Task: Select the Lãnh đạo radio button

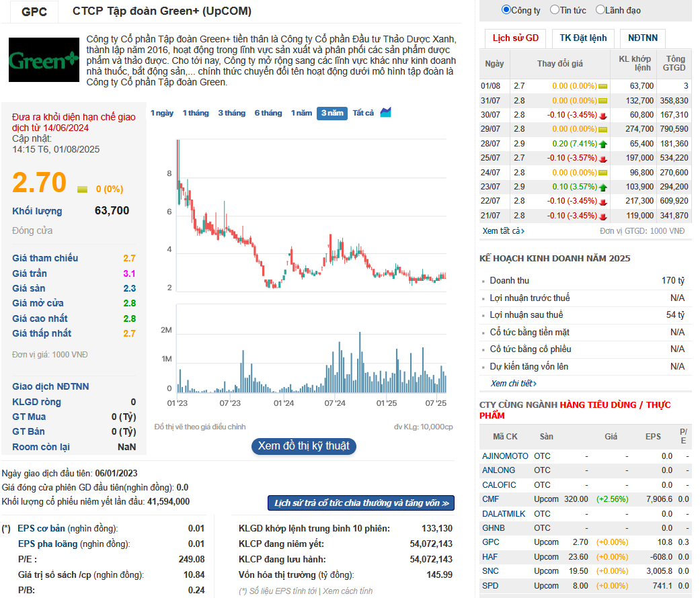Action: [600, 9]
